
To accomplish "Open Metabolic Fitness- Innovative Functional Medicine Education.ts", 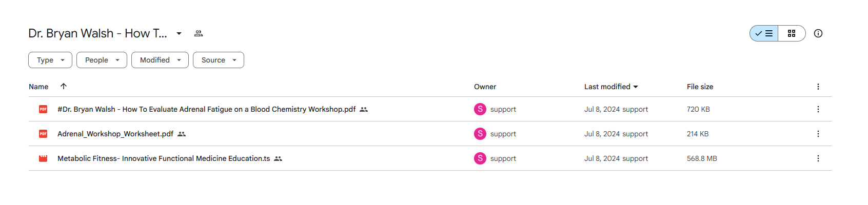I will tap(164, 158).
